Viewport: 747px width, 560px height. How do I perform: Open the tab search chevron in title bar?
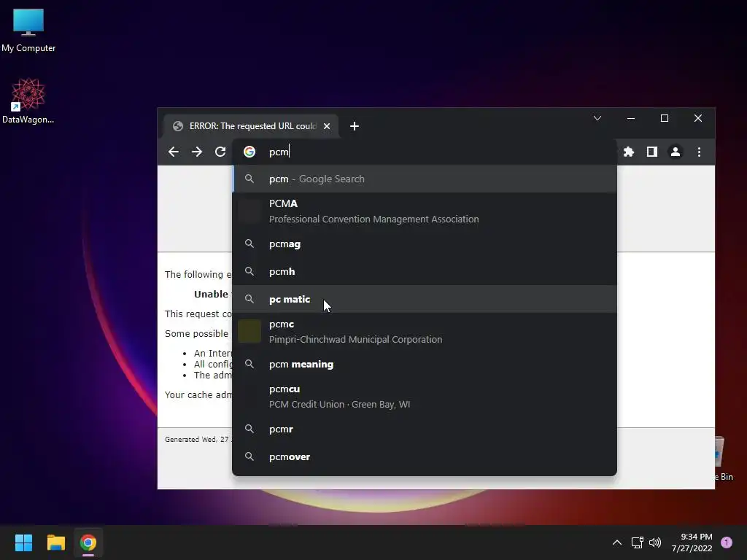[597, 118]
